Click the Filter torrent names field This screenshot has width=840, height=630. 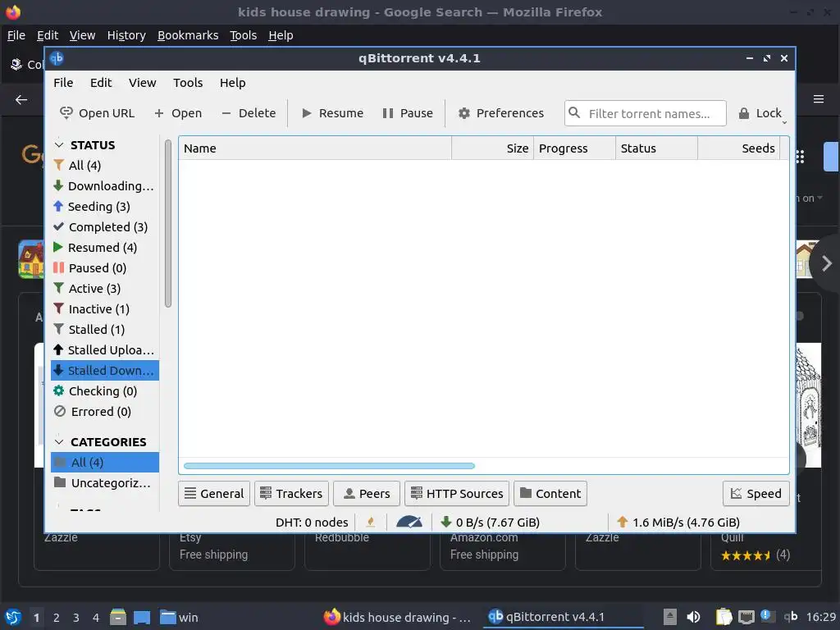[645, 113]
